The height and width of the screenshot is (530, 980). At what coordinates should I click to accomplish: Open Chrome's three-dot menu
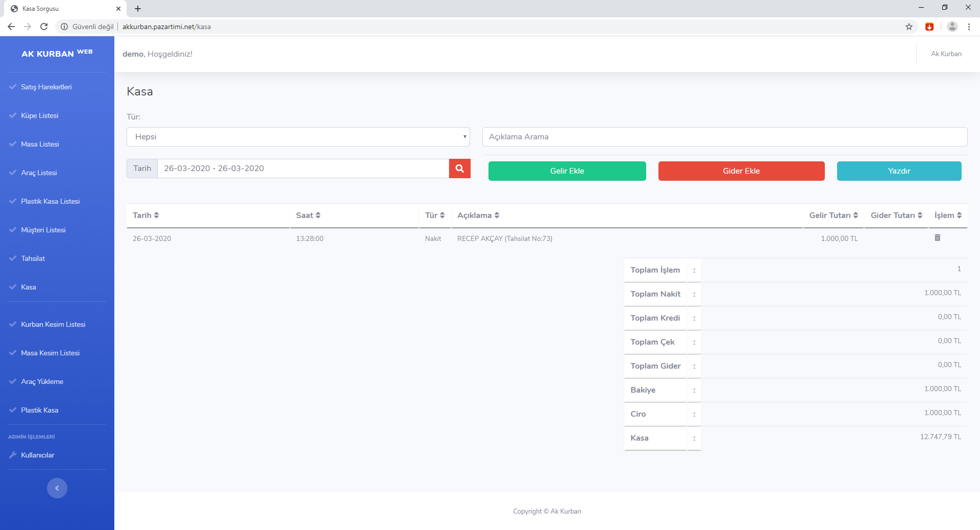tap(969, 27)
